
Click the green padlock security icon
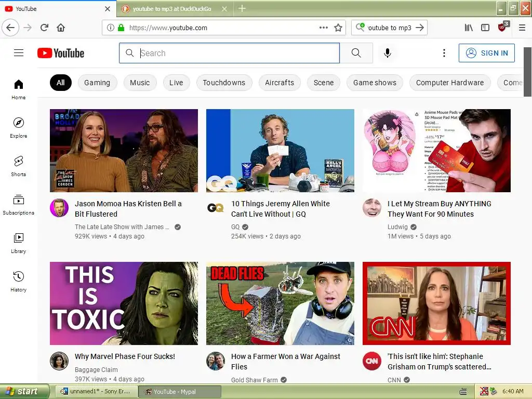coord(121,28)
